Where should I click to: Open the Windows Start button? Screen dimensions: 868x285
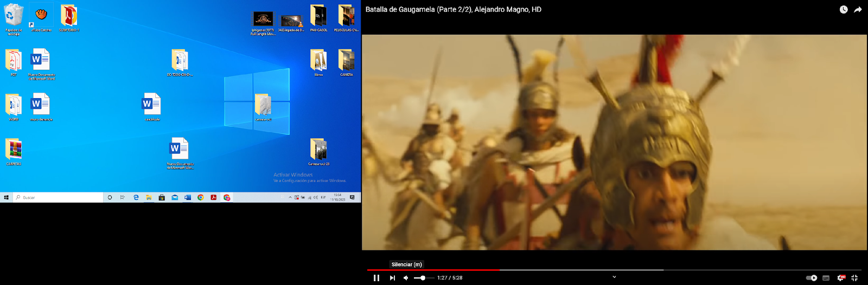pos(6,197)
